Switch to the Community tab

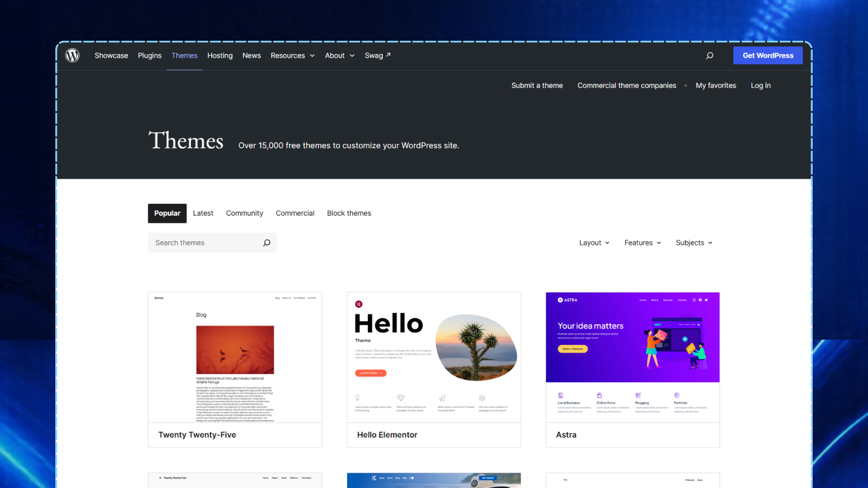[x=244, y=213]
